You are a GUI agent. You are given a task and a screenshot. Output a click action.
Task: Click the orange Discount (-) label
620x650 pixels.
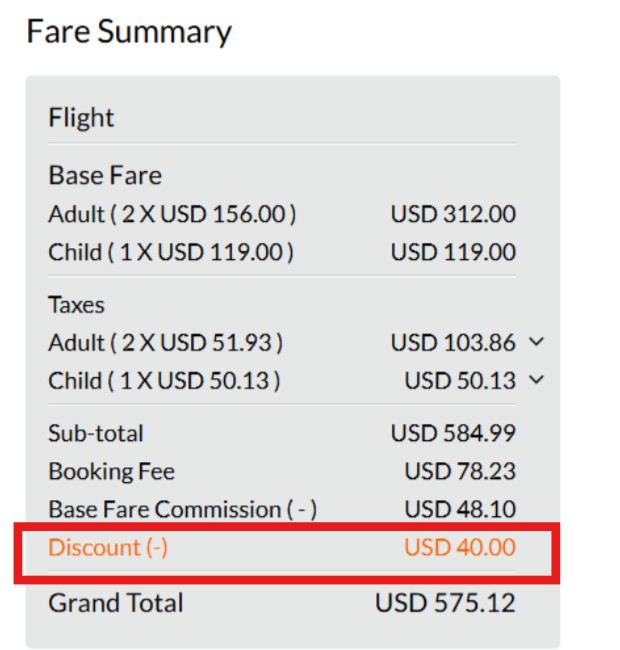(108, 548)
